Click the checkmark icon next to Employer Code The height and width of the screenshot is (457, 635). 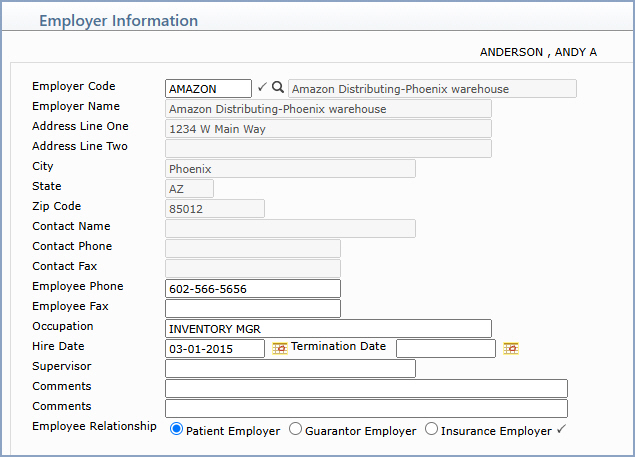(262, 87)
